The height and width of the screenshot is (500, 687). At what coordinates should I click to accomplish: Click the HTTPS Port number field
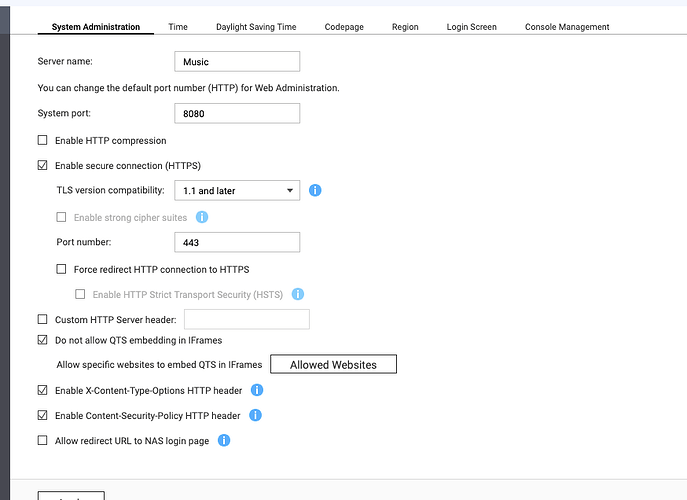tap(236, 242)
